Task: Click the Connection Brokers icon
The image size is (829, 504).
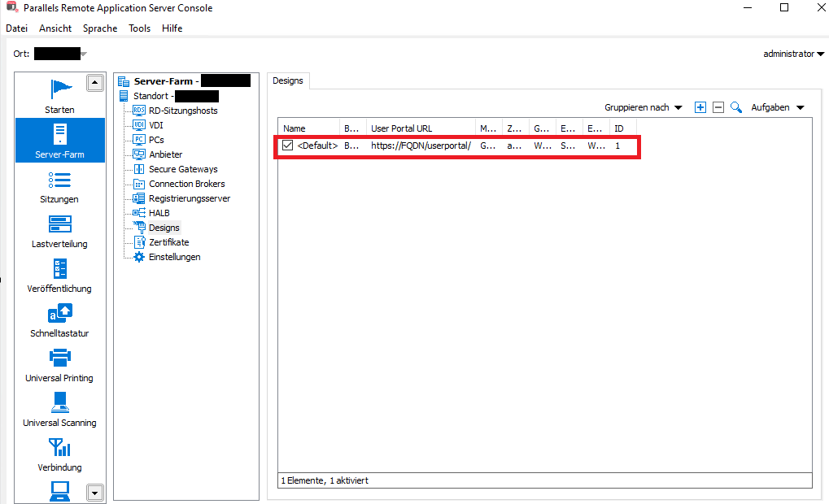Action: coord(139,184)
